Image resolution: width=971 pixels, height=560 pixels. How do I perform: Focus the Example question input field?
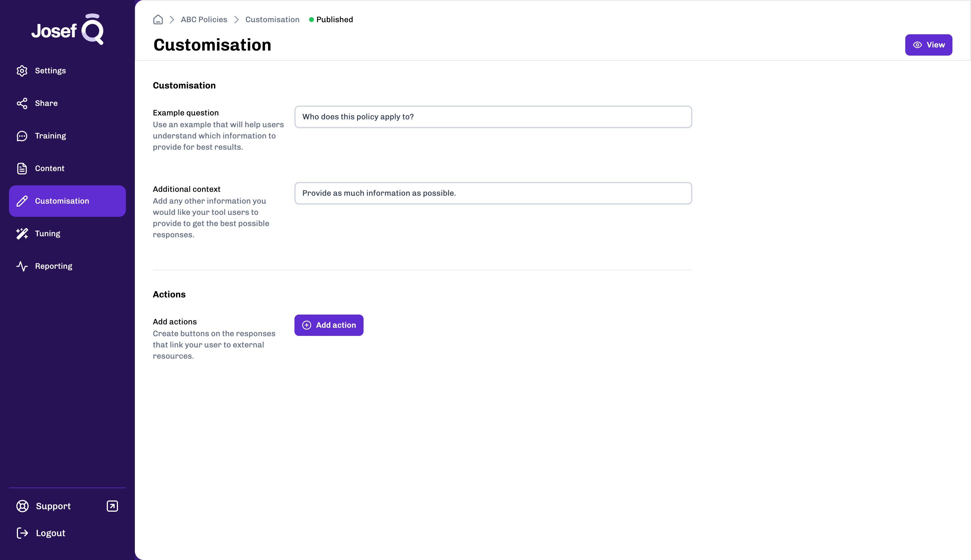tap(493, 117)
